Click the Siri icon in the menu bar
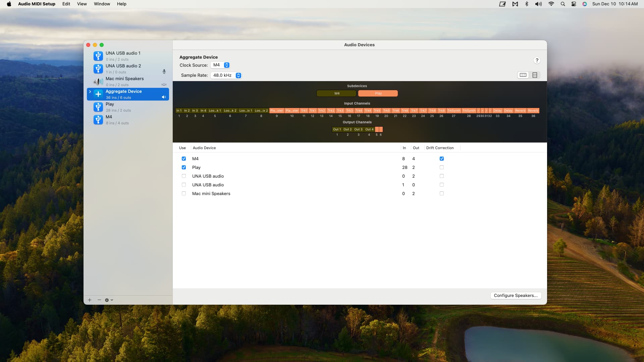 point(585,4)
